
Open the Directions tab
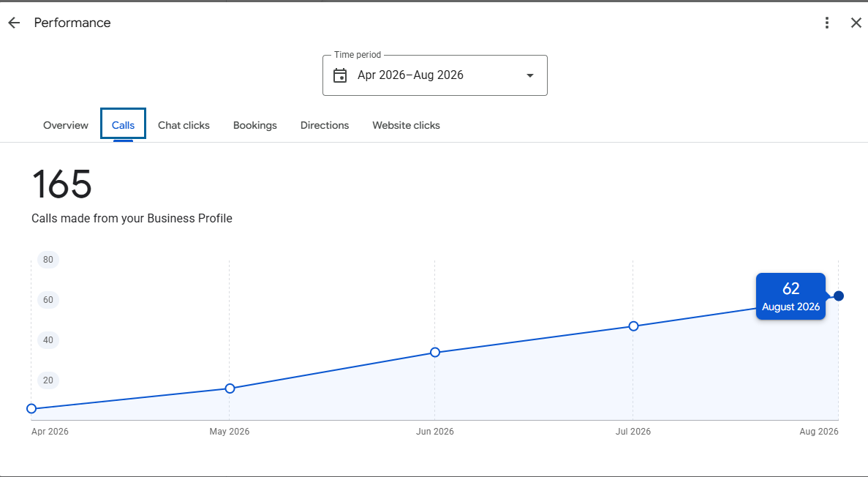pos(325,125)
